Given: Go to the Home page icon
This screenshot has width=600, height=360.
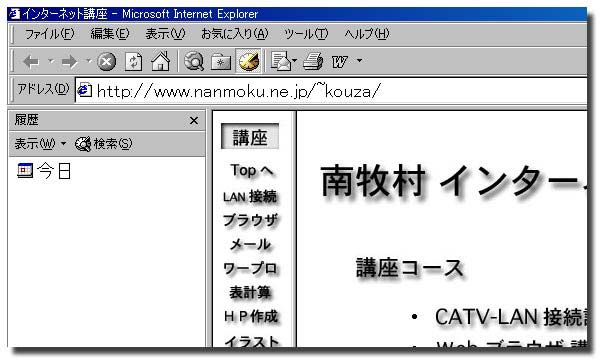Looking at the screenshot, I should pyautogui.click(x=160, y=61).
